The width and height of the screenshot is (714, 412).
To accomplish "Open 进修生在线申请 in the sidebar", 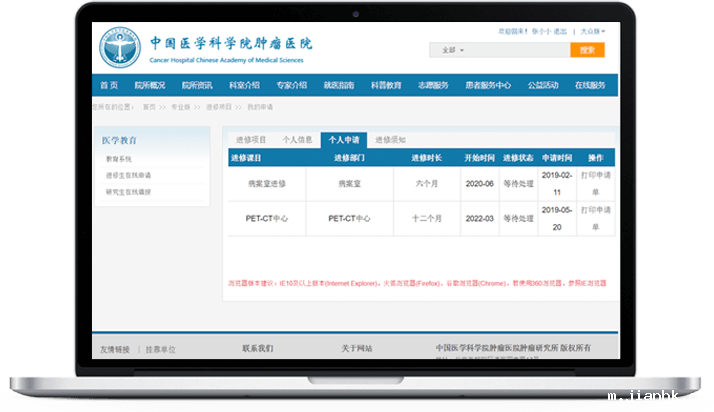I will tap(128, 175).
